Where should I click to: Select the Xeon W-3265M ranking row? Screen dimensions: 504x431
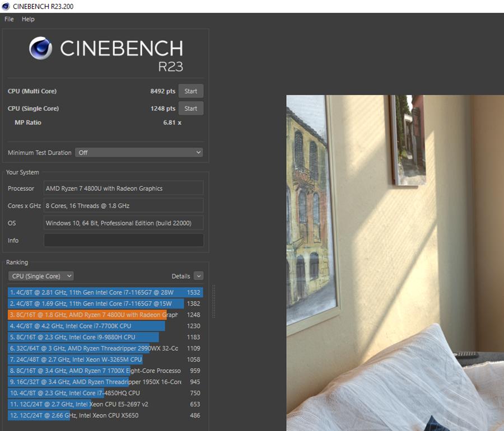coord(105,360)
